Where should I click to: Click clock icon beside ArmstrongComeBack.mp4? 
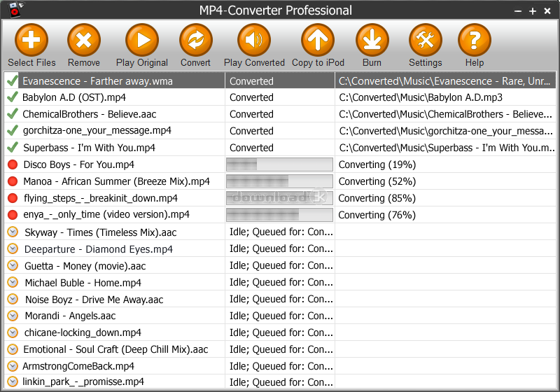coord(13,366)
